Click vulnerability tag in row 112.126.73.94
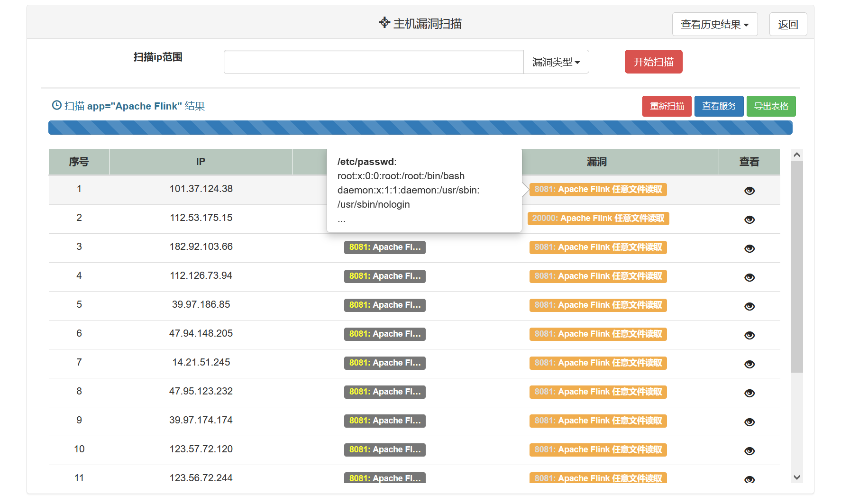The width and height of the screenshot is (868, 504). pyautogui.click(x=598, y=276)
